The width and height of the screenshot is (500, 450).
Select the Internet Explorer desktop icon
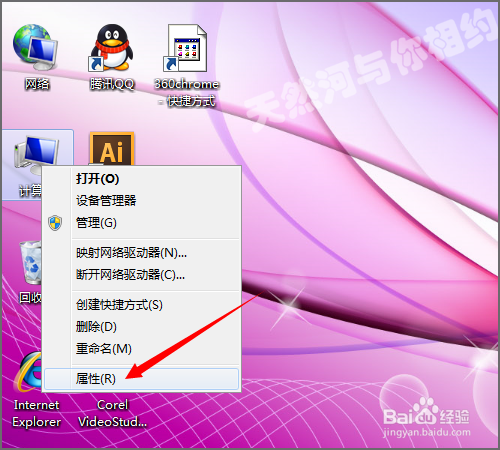pos(28,371)
